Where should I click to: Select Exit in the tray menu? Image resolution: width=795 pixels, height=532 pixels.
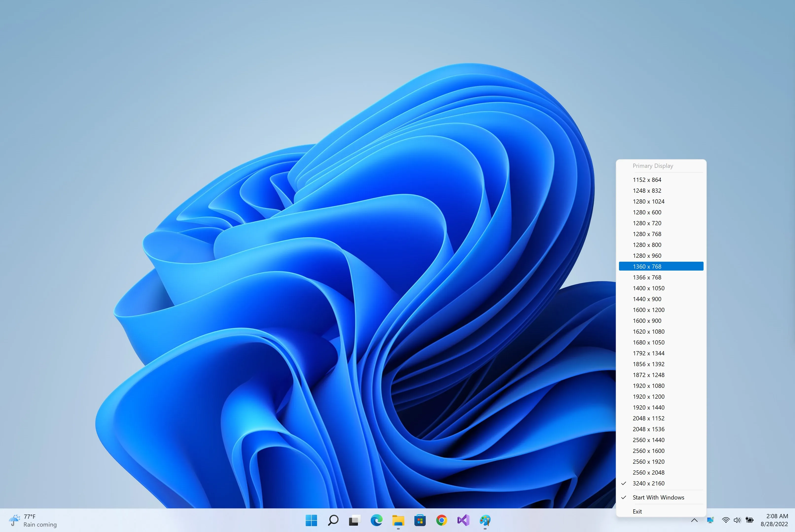click(661, 511)
